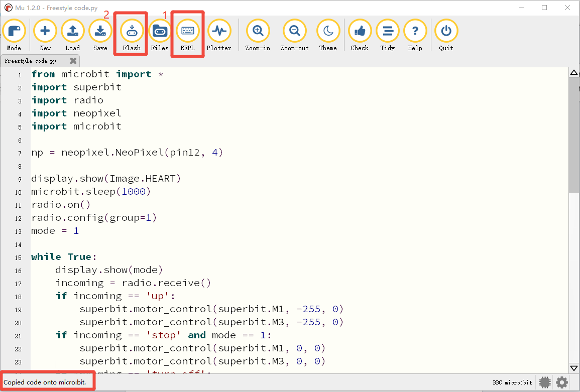Save the current script
The image size is (580, 392).
pos(100,35)
